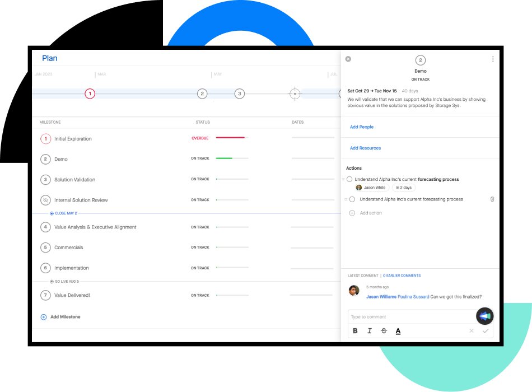Click milestone 1 marker on timeline
Image resolution: width=532 pixels, height=392 pixels.
[90, 94]
